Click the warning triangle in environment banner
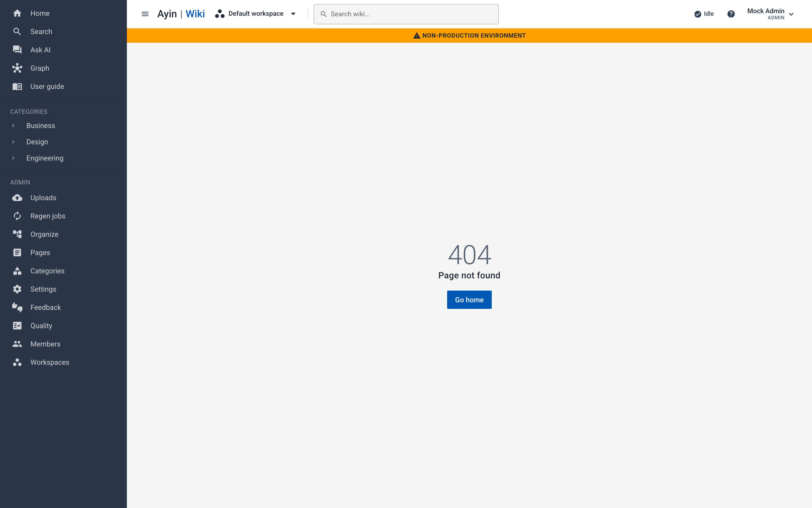The height and width of the screenshot is (508, 812). coord(417,36)
